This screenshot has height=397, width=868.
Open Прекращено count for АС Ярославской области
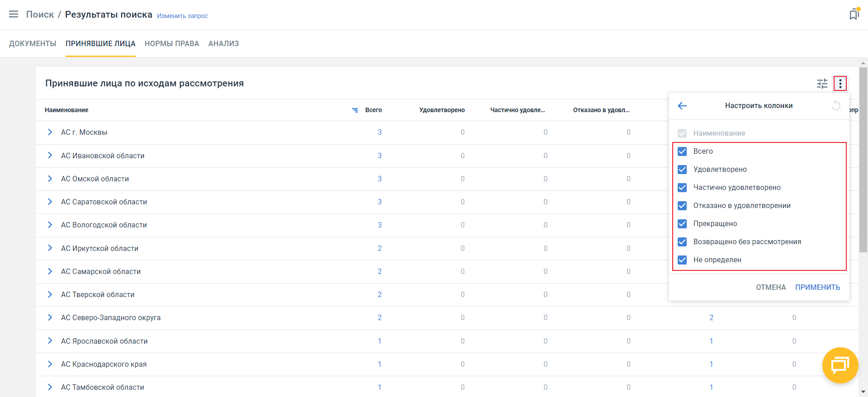point(712,341)
